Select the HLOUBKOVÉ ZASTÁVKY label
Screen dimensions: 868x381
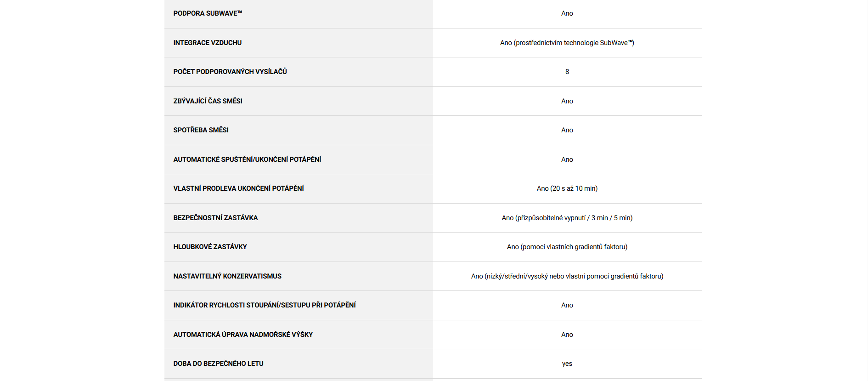click(x=210, y=247)
